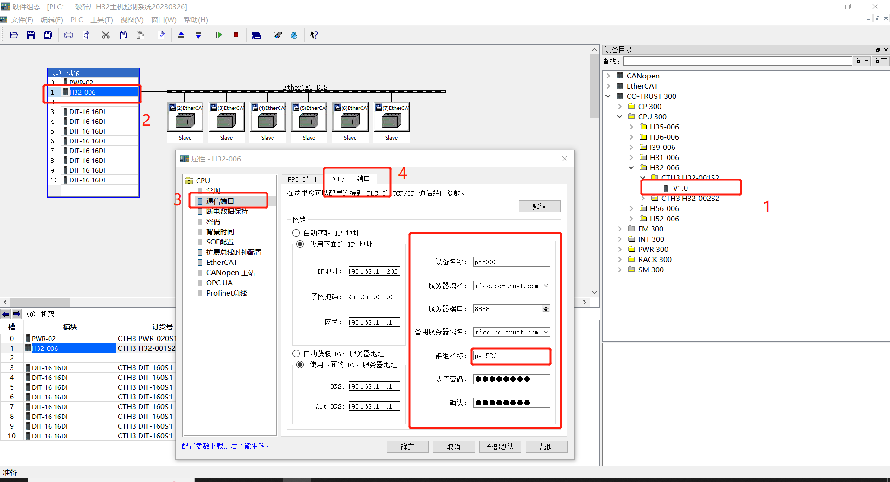Image resolution: width=890 pixels, height=482 pixels.
Task: Select the V1.0 device version item
Action: point(680,188)
